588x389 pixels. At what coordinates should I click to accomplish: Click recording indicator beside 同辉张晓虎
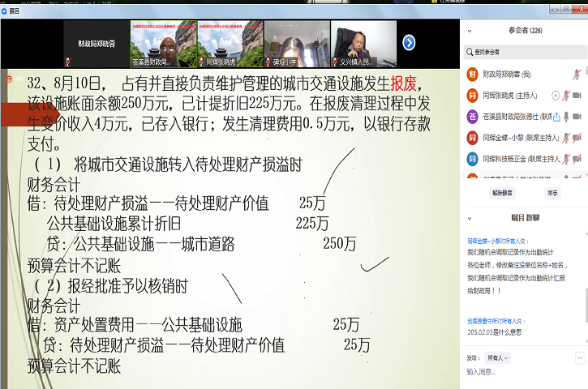pos(556,95)
